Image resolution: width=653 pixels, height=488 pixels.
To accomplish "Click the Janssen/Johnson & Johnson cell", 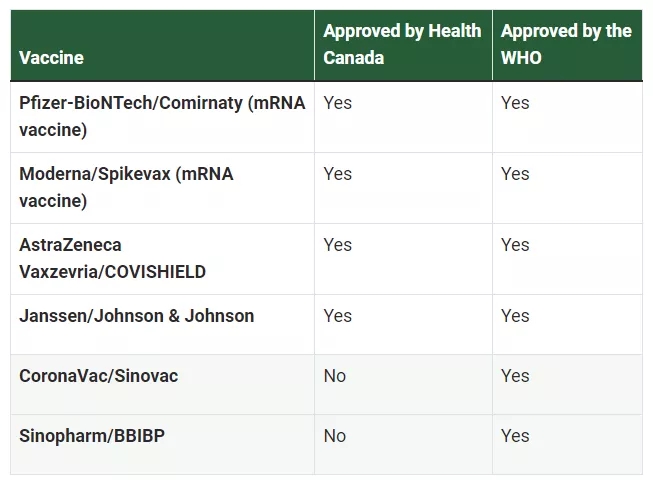I will point(136,316).
